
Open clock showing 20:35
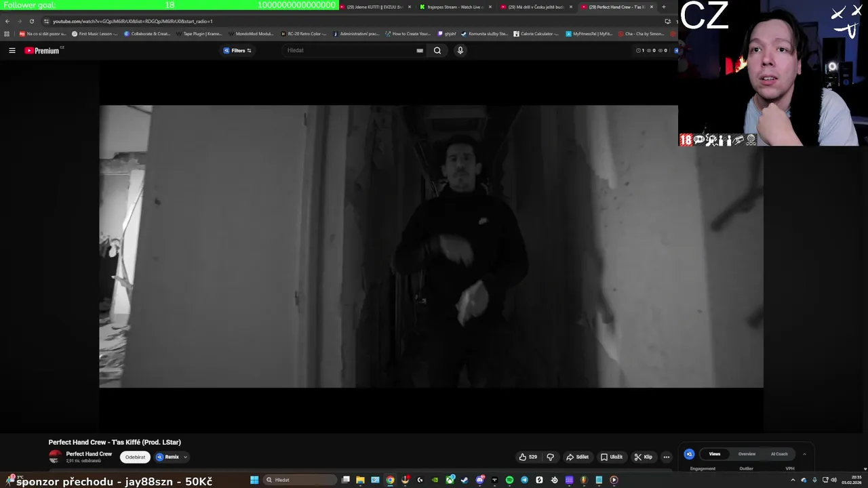[851, 480]
